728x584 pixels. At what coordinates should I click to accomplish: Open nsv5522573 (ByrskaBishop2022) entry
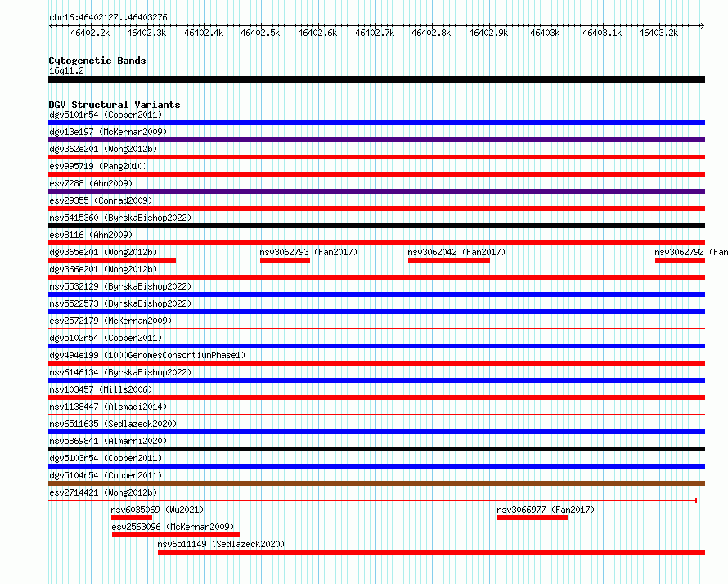[120, 303]
